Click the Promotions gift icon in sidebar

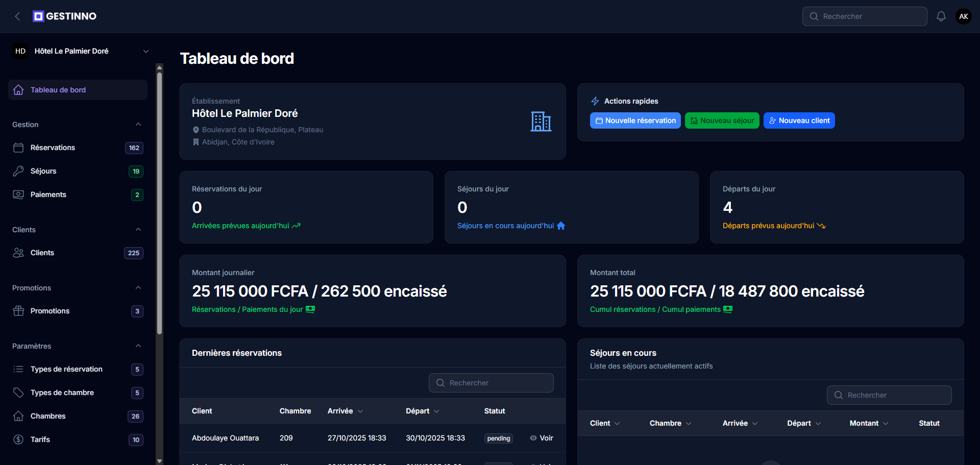coord(18,311)
